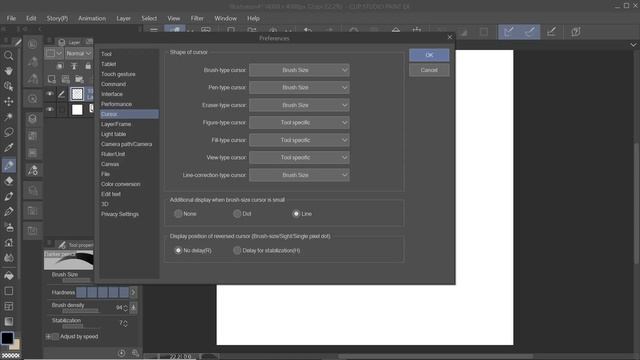Click the Darker pencil stroke preview

(x=69, y=260)
